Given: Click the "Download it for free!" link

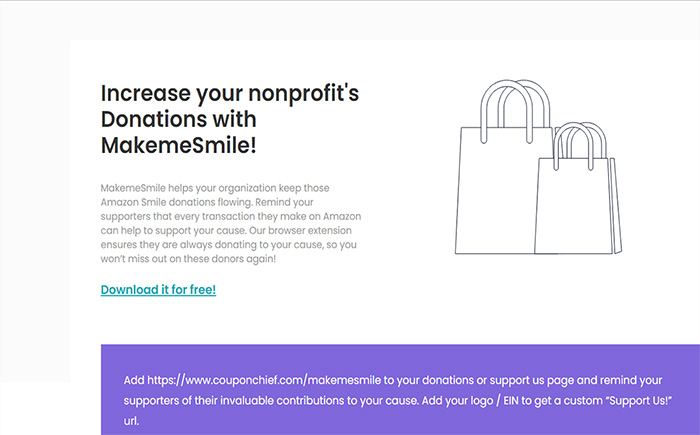Looking at the screenshot, I should point(158,289).
